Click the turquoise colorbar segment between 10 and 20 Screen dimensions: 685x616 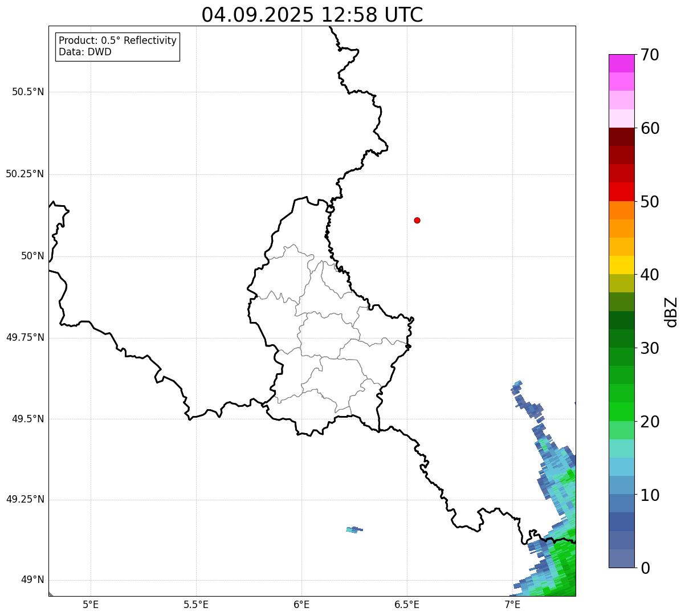coord(621,448)
